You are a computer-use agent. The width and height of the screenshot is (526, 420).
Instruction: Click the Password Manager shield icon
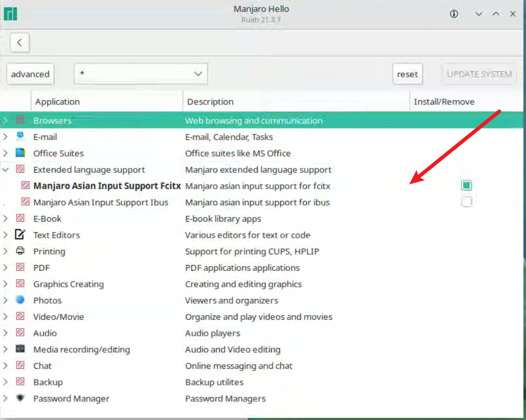20,398
